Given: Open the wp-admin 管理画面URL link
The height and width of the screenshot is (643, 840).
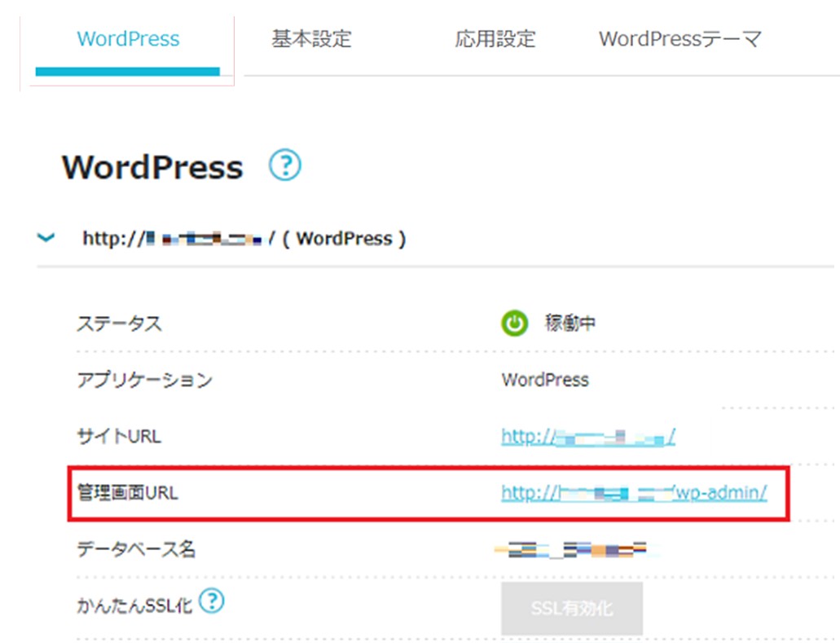Looking at the screenshot, I should click(635, 492).
